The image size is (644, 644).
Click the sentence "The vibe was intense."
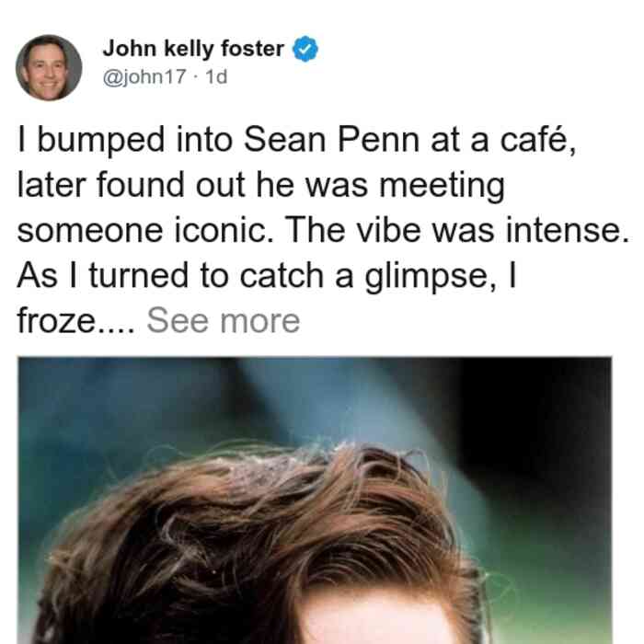click(x=456, y=230)
